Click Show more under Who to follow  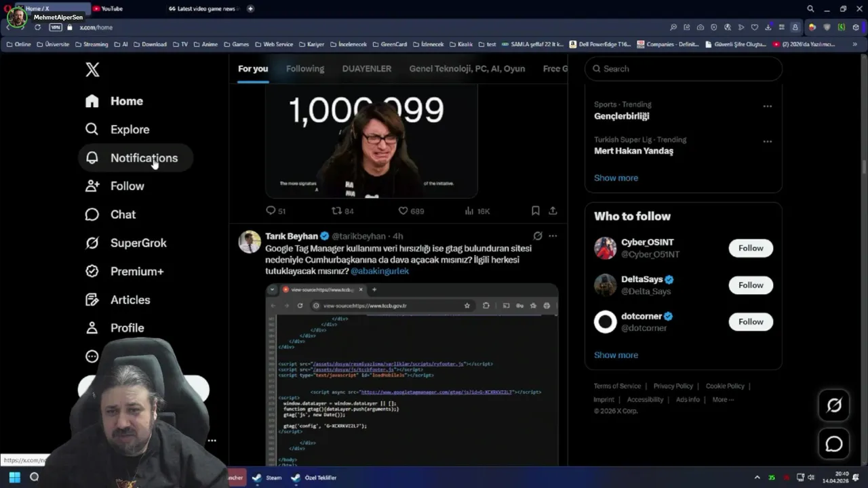pyautogui.click(x=616, y=355)
